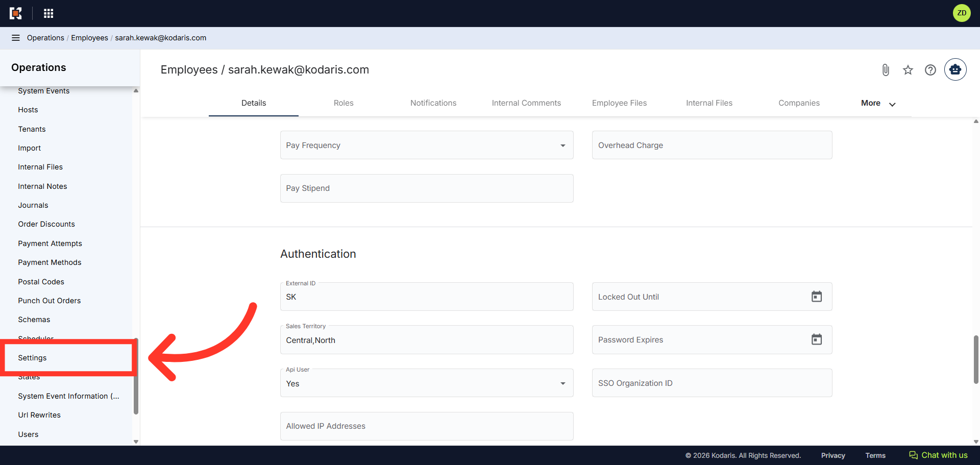Click the Chat with us link
Image resolution: width=980 pixels, height=465 pixels.
click(x=938, y=455)
